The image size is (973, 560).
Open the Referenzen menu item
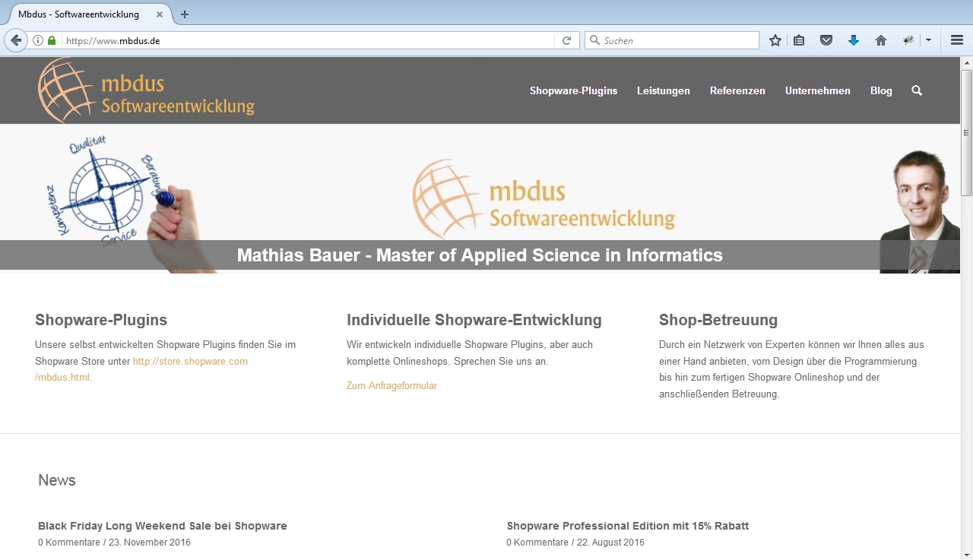point(737,90)
